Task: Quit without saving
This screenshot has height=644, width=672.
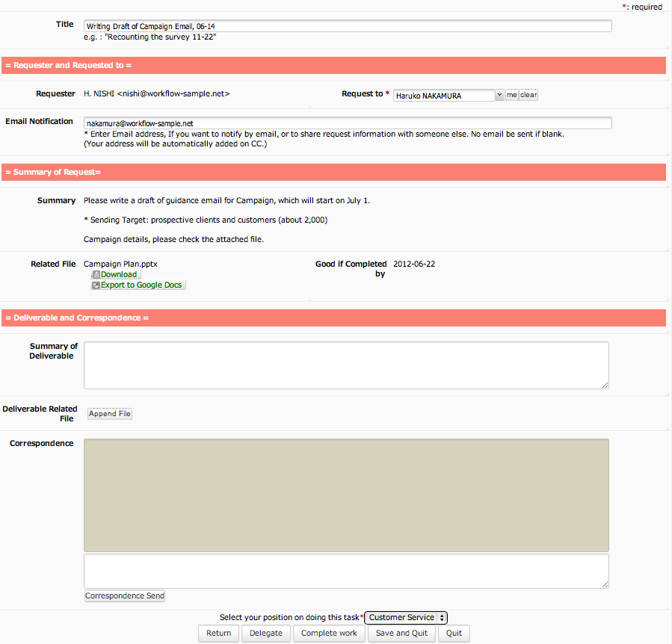Action: (453, 633)
